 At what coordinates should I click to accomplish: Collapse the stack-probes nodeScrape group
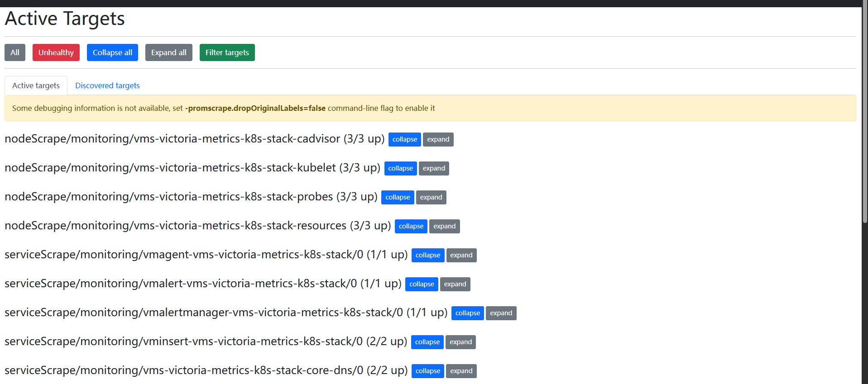coord(398,197)
